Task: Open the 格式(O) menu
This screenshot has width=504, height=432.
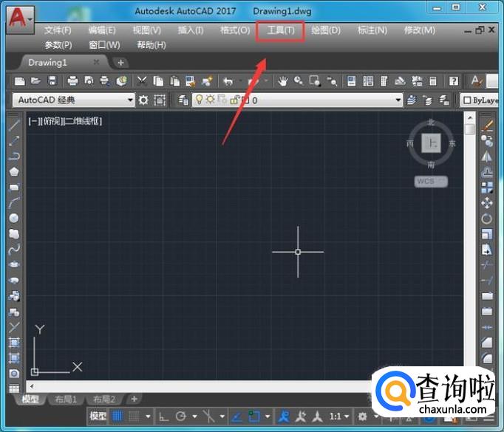Action: click(x=235, y=30)
